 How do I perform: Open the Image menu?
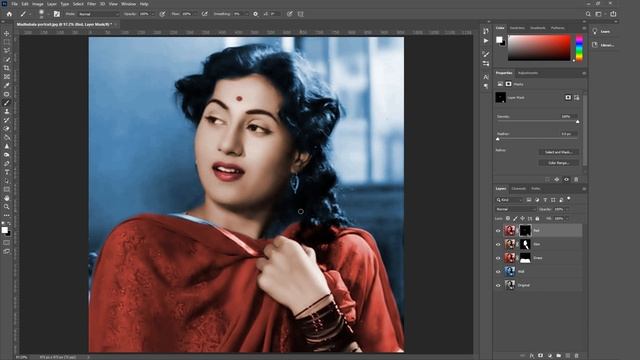coord(38,4)
